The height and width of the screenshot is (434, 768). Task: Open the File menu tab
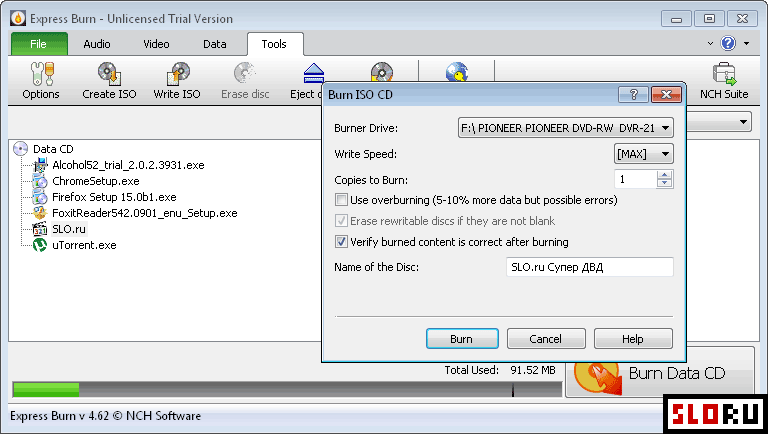click(x=39, y=44)
